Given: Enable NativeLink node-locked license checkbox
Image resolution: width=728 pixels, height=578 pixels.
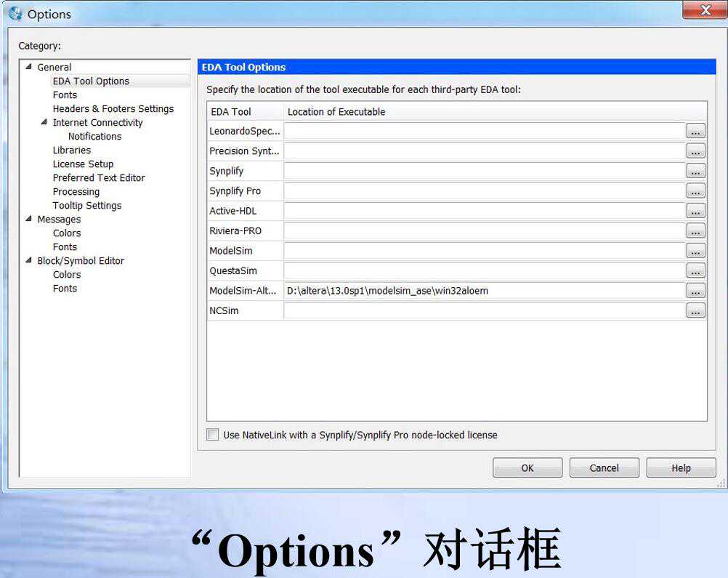Looking at the screenshot, I should 212,435.
